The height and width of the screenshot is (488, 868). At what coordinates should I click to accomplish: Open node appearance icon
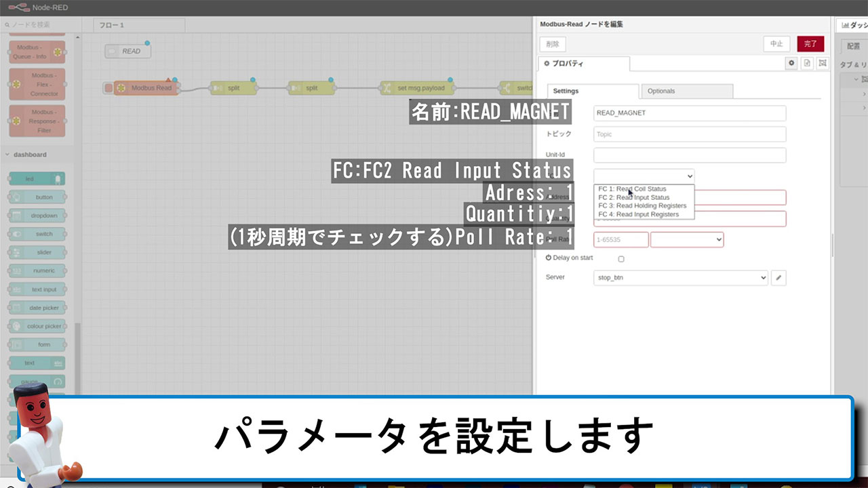click(823, 63)
